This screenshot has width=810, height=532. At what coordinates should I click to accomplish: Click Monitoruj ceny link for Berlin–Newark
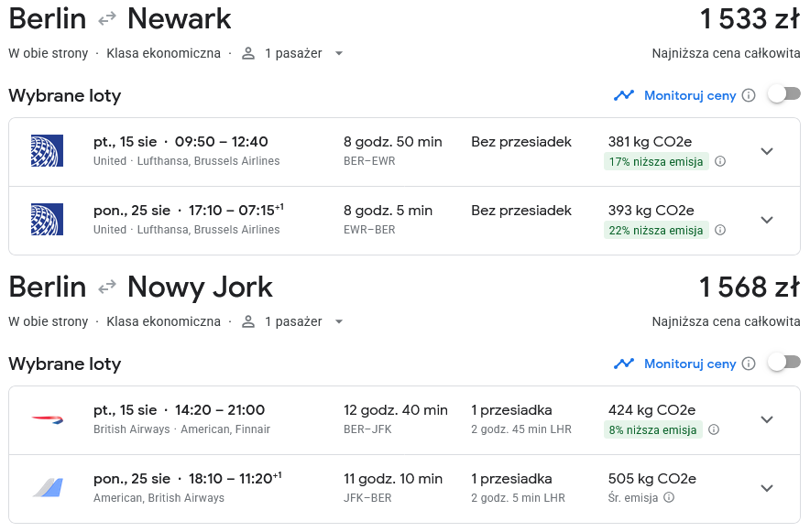690,95
